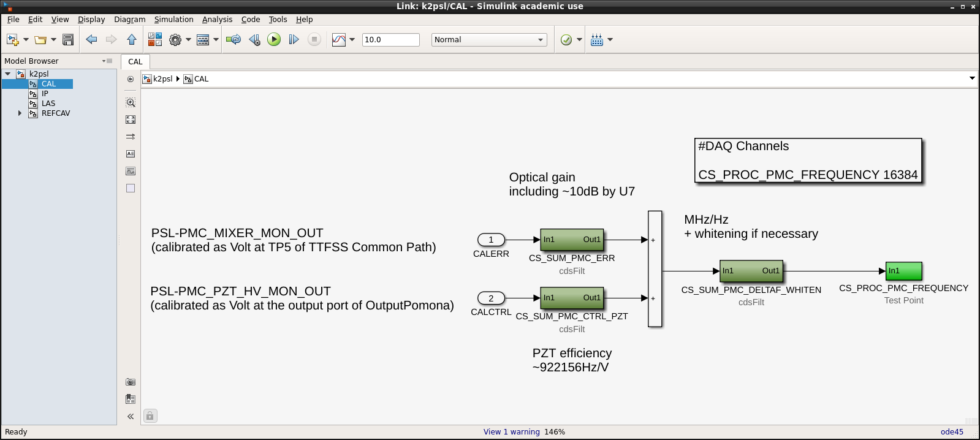Click the Step Forward button
Viewport: 980px width, 440px height.
(x=294, y=40)
